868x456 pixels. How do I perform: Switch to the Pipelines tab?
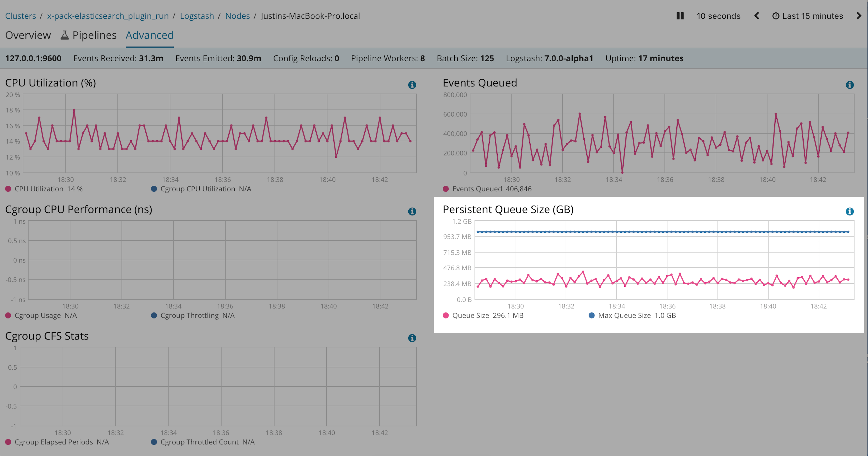pos(88,35)
